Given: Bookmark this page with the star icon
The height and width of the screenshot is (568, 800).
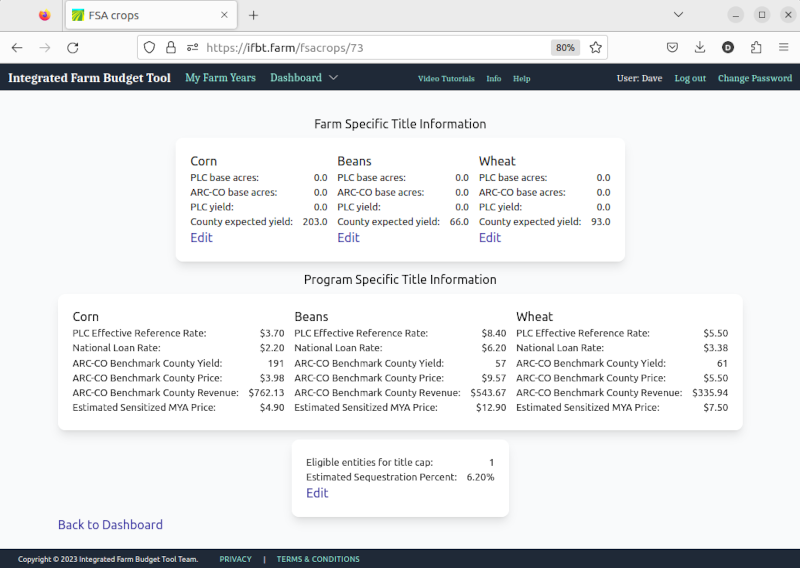Looking at the screenshot, I should tap(595, 47).
